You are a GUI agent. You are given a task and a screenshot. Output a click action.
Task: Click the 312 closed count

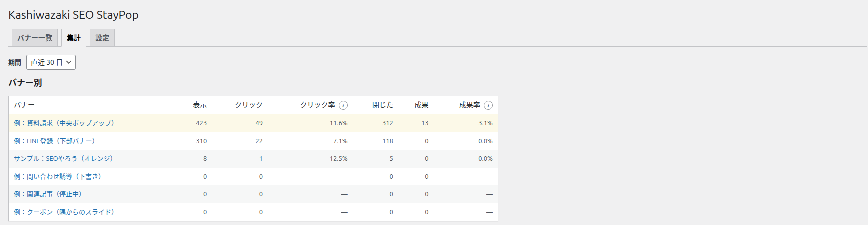click(x=388, y=123)
